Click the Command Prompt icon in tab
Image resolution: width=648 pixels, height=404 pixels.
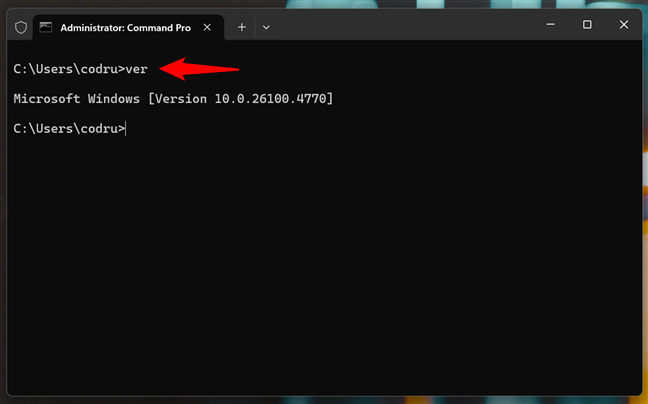tap(46, 27)
